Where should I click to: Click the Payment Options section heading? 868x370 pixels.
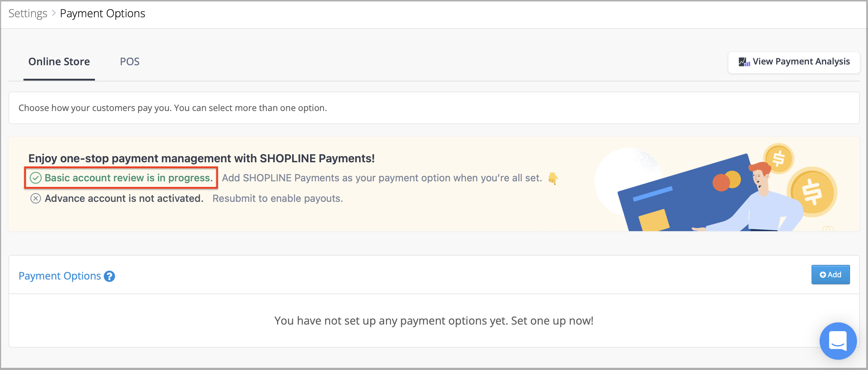tap(60, 276)
